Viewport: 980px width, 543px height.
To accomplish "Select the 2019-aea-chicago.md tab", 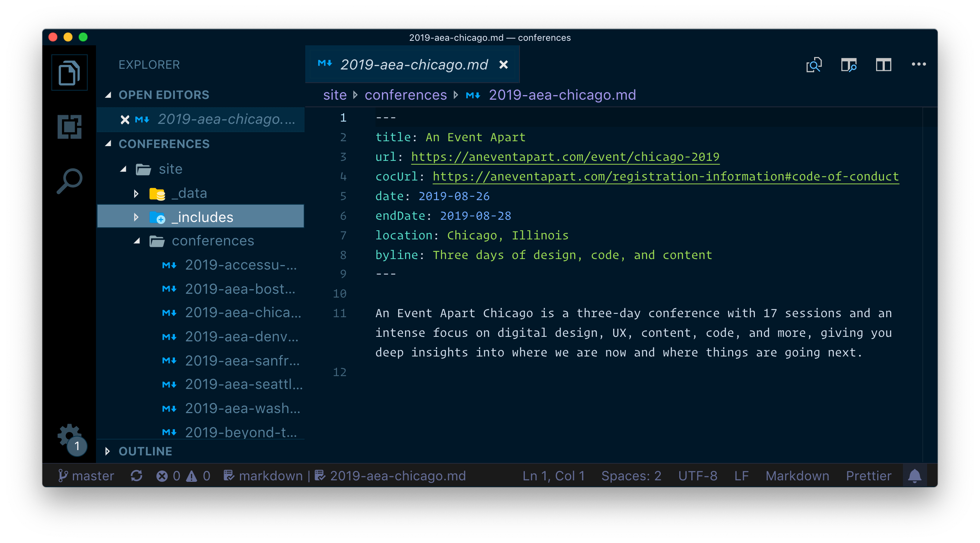I will point(412,65).
